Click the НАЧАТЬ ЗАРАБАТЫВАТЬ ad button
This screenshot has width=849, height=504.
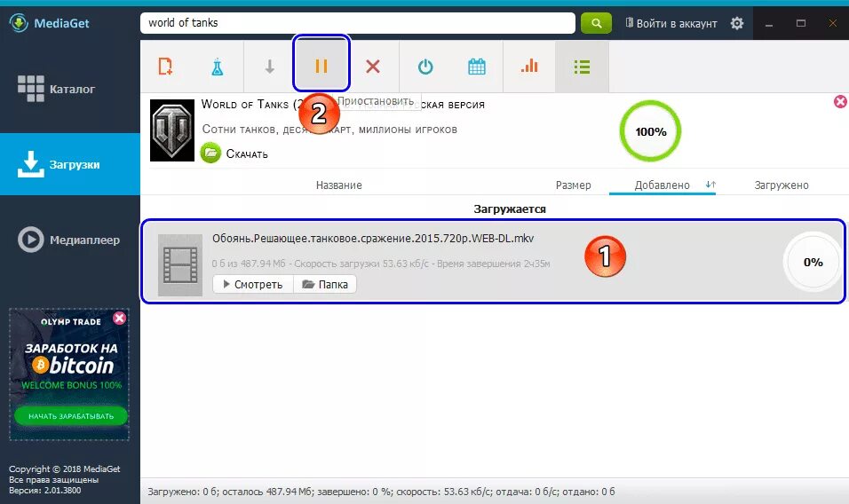(71, 416)
